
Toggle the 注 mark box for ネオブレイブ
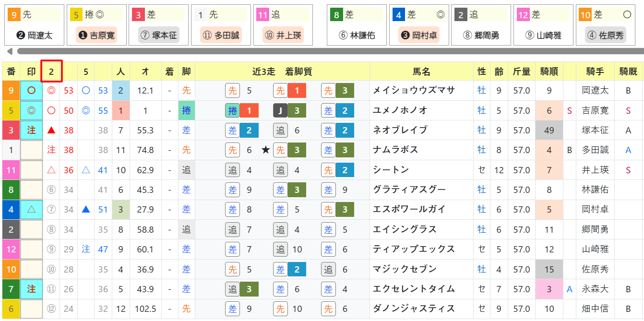31,131
